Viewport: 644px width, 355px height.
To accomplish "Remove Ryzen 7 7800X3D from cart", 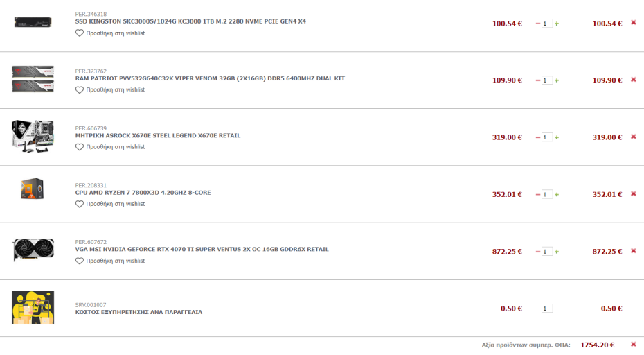I will pos(633,193).
